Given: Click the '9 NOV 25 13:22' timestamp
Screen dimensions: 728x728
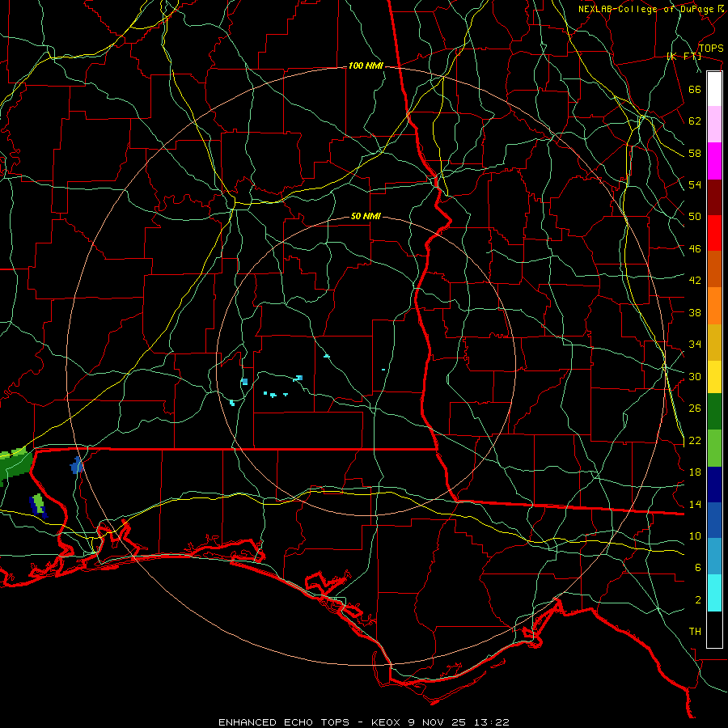Looking at the screenshot, I should coord(459,722).
